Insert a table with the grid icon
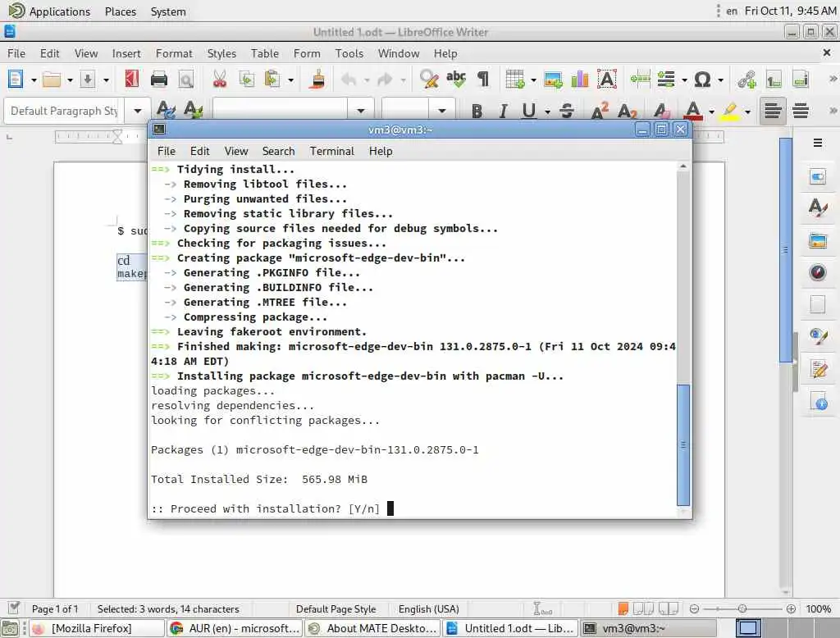840x638 pixels. 515,80
